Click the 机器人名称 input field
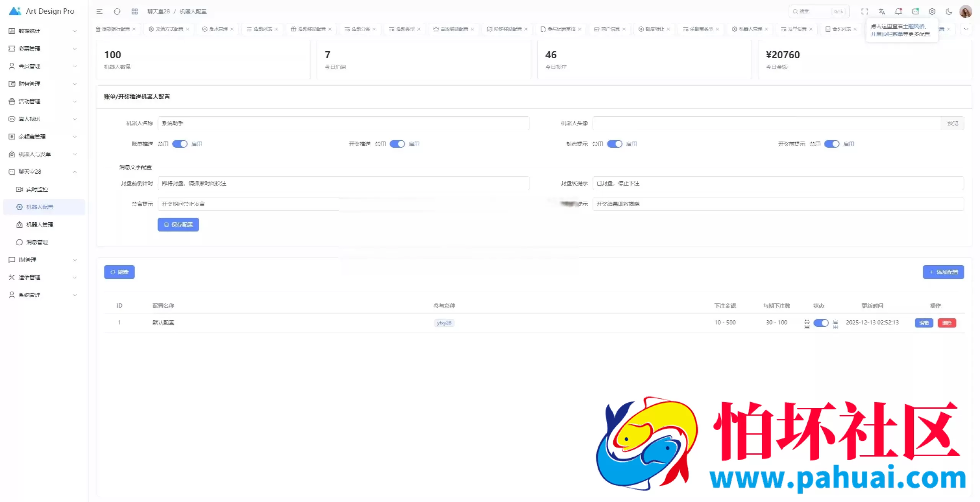 click(343, 123)
